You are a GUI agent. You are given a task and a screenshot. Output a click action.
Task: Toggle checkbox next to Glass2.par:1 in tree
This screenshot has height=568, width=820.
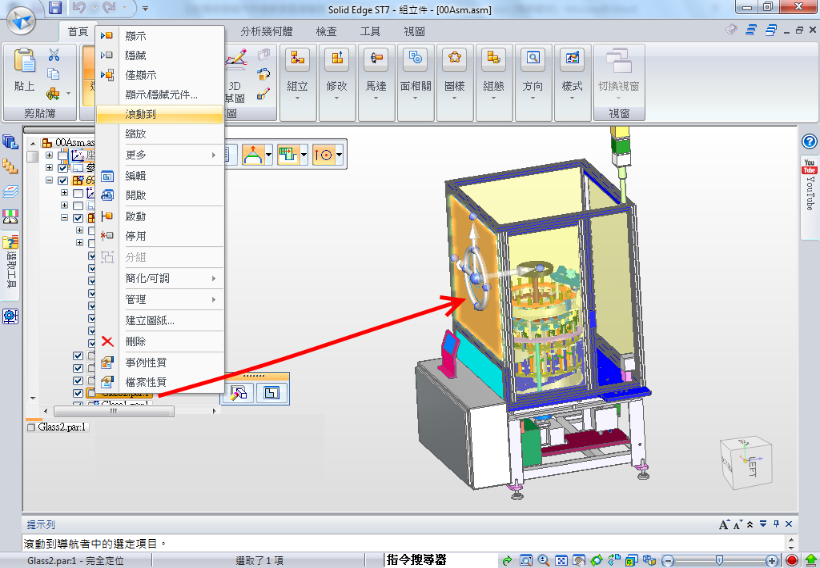pyautogui.click(x=78, y=394)
